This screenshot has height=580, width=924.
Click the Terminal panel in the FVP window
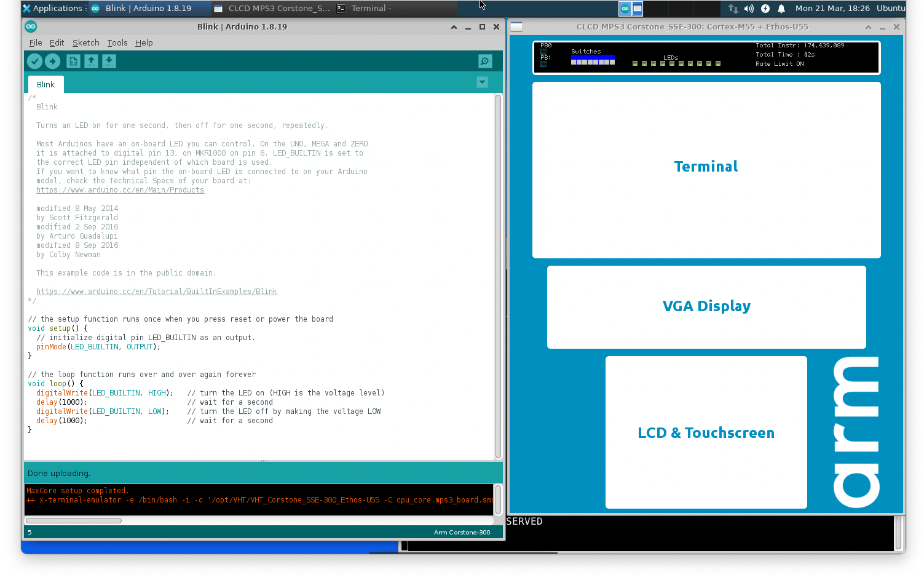(706, 170)
